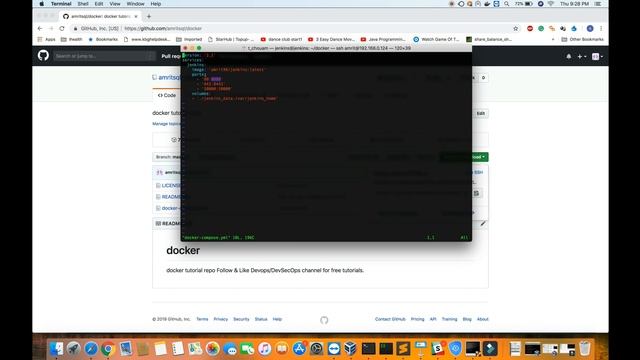The image size is (640, 360).
Task: Open the Status footer link
Action: [261, 319]
